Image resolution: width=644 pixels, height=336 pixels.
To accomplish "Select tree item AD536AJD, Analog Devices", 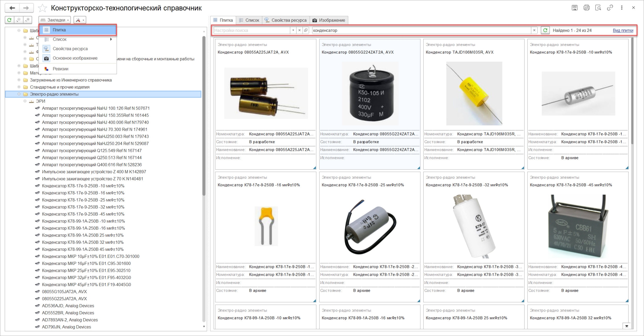I will (68, 306).
